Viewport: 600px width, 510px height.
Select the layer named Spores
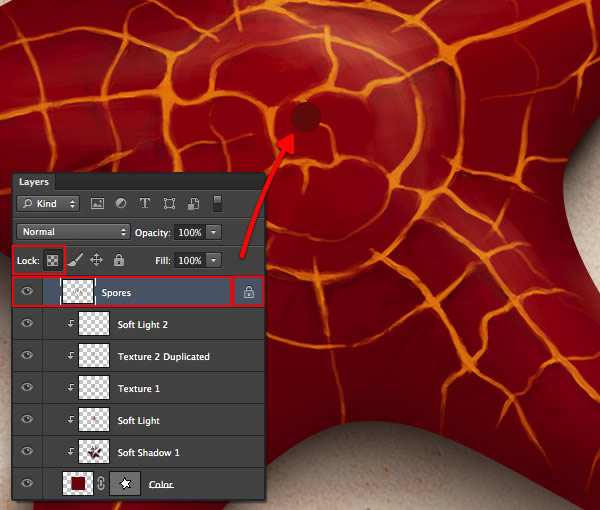[116, 293]
